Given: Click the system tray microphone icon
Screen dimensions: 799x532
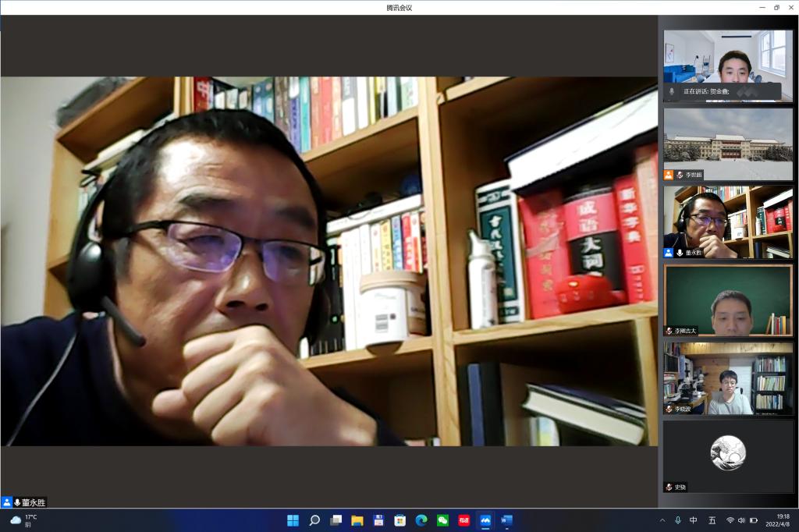Looking at the screenshot, I should pos(677,520).
